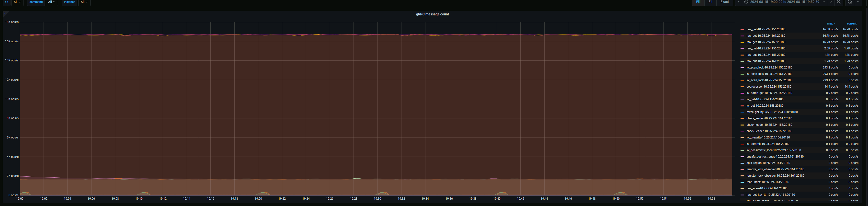Viewport: 868px width, 206px height.
Task: Expand the Instance variable dropdown
Action: [x=84, y=2]
